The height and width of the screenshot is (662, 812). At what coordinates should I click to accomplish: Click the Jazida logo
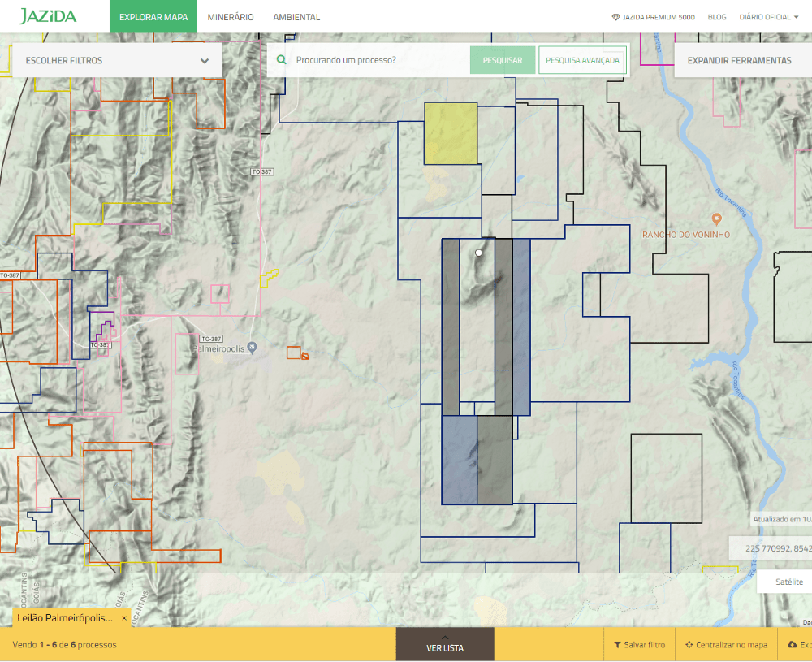(48, 16)
